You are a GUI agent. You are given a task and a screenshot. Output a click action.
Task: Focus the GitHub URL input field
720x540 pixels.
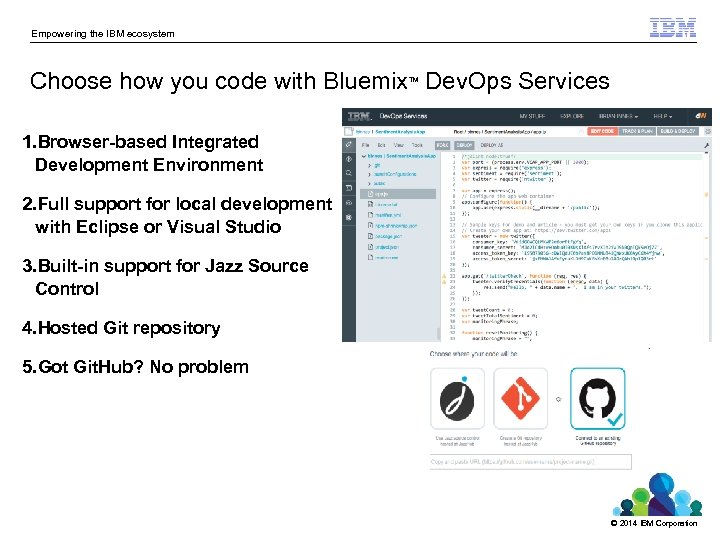[530, 461]
